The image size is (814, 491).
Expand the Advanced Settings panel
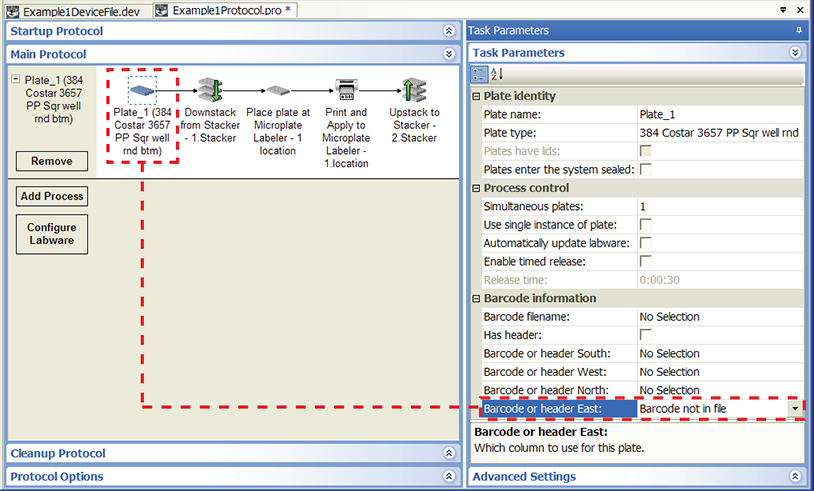(x=795, y=477)
